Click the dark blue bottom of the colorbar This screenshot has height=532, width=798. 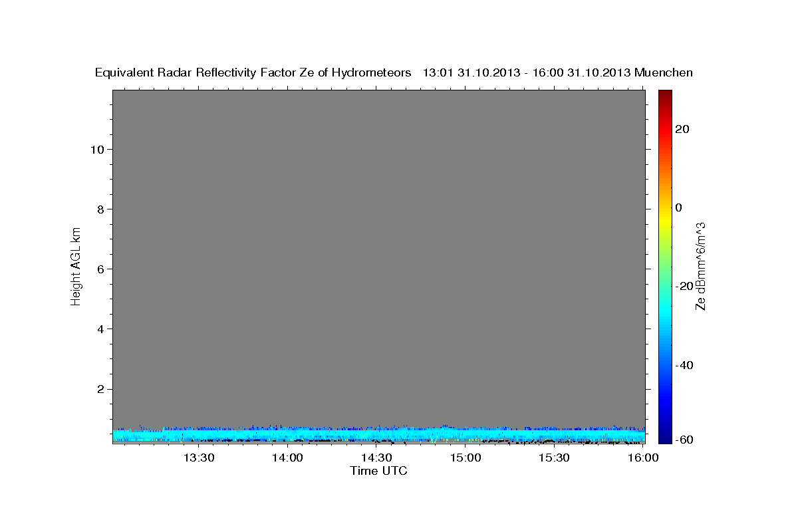[x=665, y=438]
